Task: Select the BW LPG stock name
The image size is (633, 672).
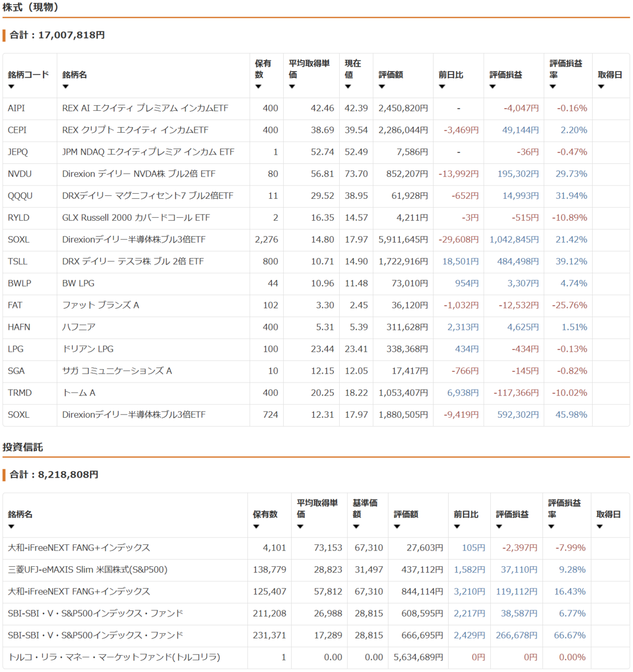Action: pyautogui.click(x=78, y=283)
